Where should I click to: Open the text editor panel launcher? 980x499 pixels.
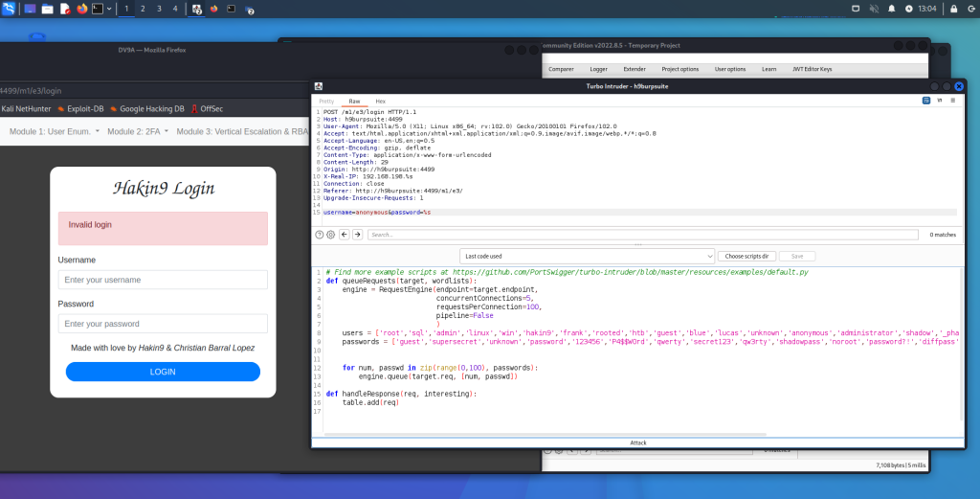pos(65,9)
